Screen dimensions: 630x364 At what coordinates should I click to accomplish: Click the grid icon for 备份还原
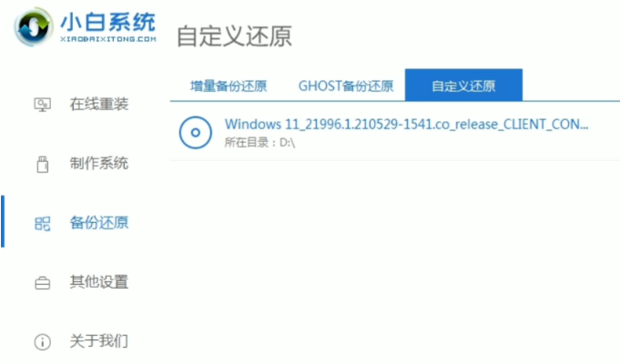[x=42, y=224]
